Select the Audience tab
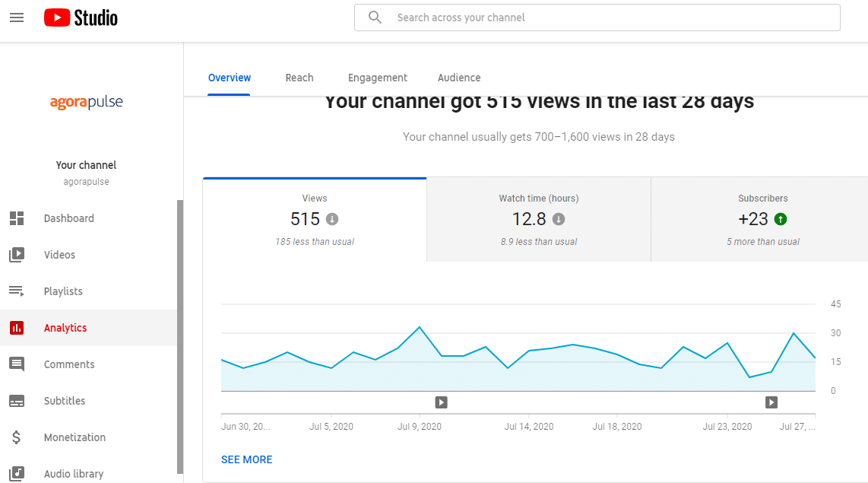 pos(459,78)
